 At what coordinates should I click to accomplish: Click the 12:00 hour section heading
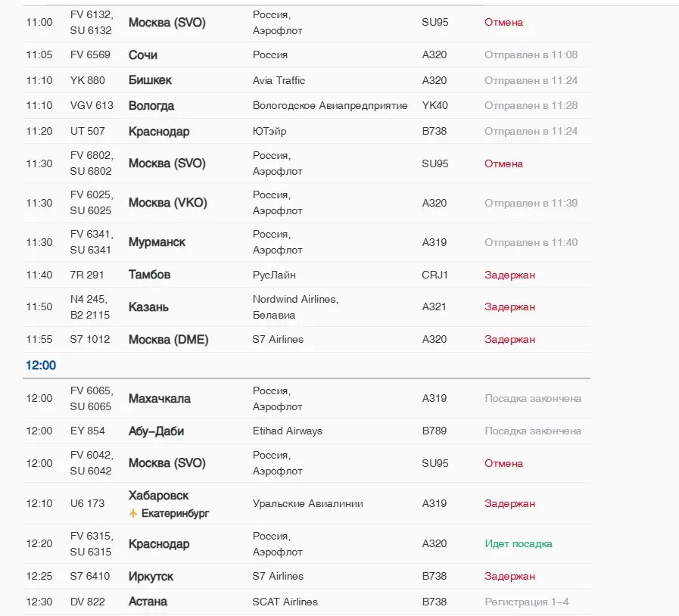[41, 365]
